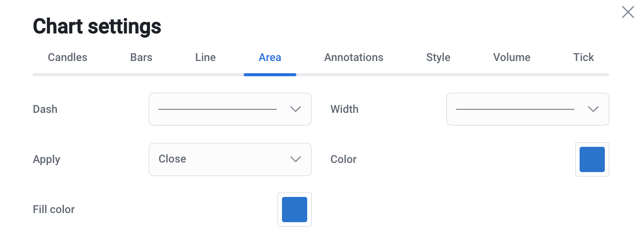Viewport: 644px width, 237px height.
Task: Open the Dash line style dropdown
Action: [x=218, y=109]
